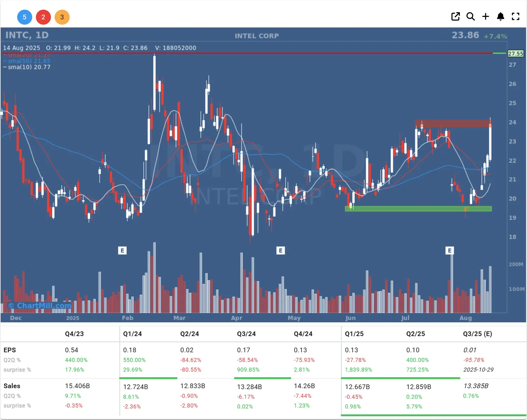Click the plus add icon
This screenshot has width=527, height=420.
(485, 17)
